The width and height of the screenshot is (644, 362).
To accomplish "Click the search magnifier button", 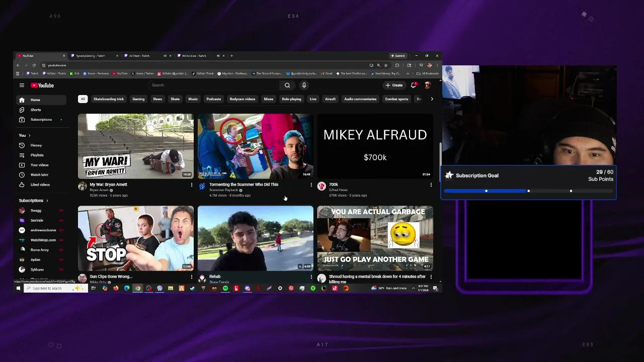I will [287, 85].
